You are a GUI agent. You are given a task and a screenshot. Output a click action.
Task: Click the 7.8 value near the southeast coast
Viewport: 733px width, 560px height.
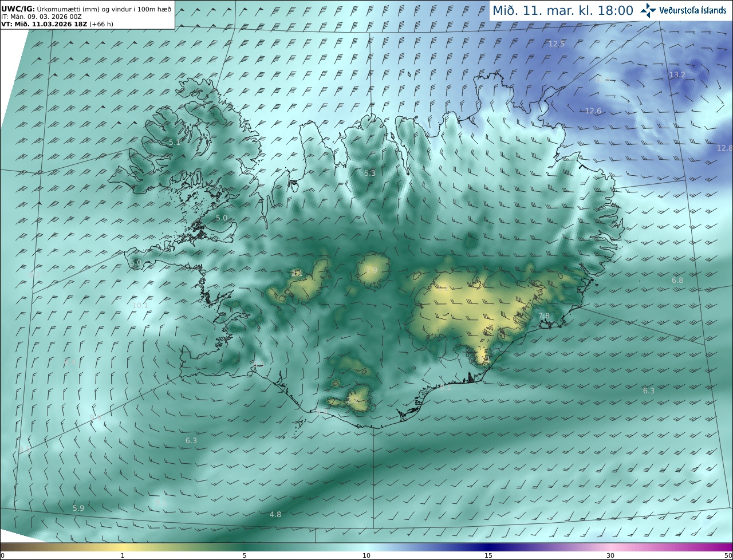click(544, 316)
